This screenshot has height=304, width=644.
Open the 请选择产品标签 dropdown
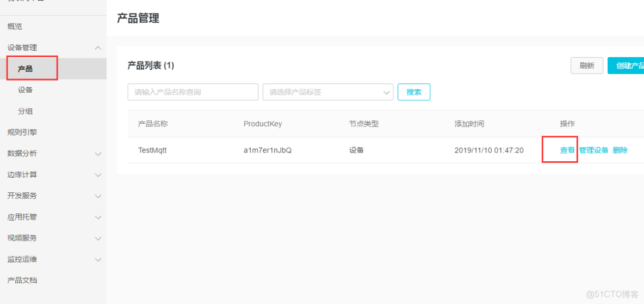328,92
